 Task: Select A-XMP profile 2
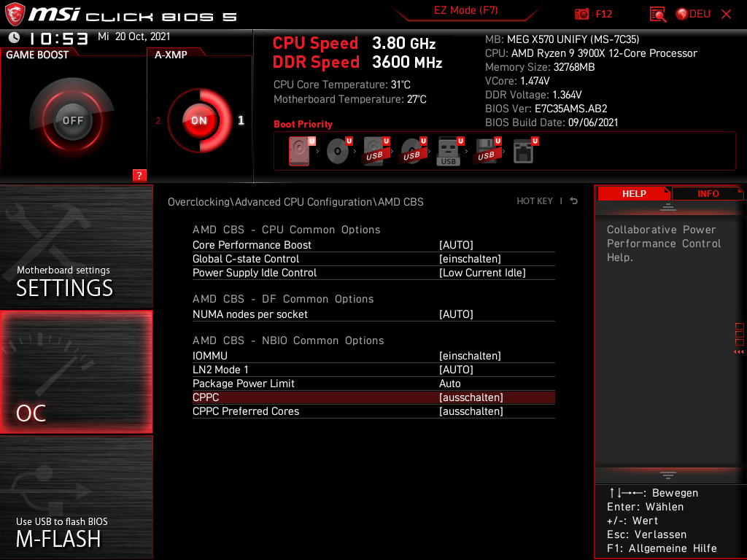click(x=158, y=120)
